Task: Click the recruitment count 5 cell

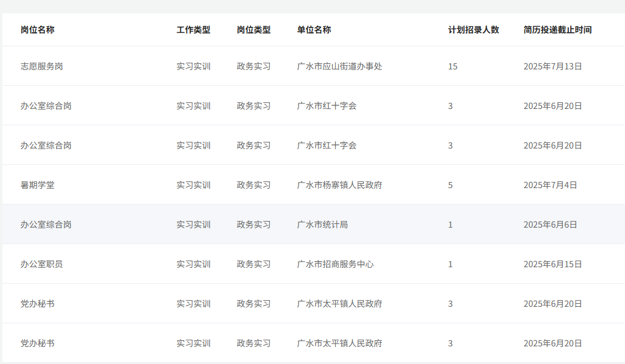Action: 450,185
